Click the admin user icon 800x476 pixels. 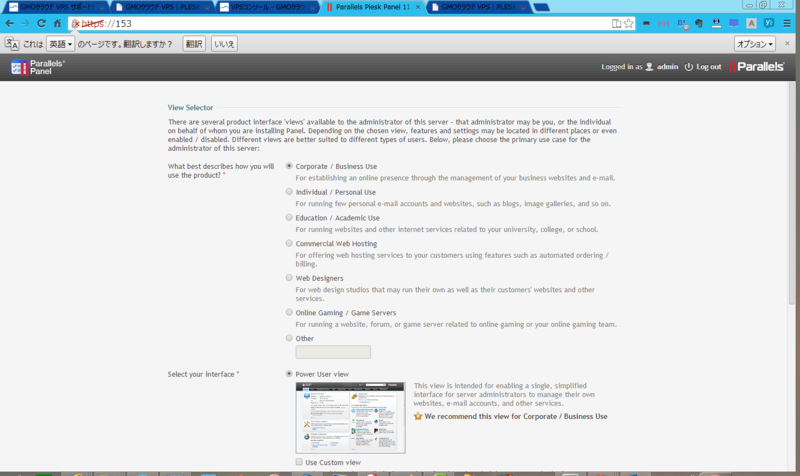649,67
